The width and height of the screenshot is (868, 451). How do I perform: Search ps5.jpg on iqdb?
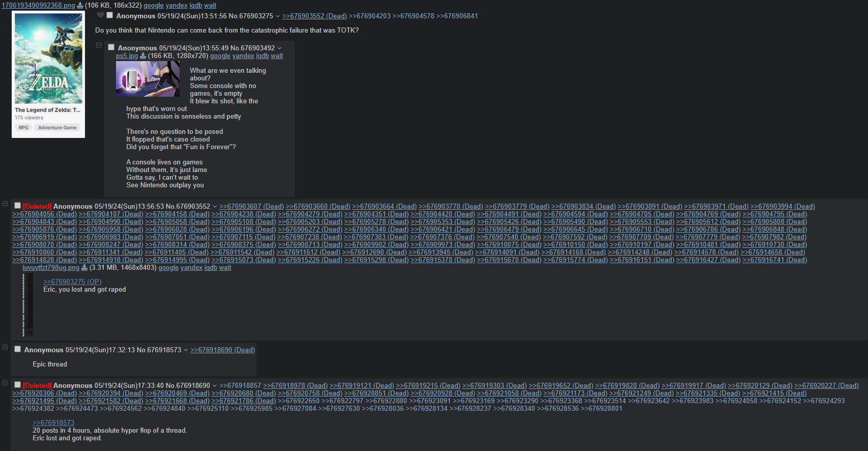tap(262, 56)
